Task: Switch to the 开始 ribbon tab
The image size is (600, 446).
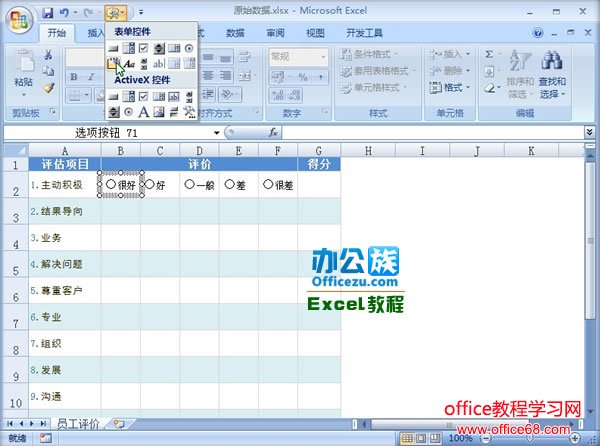Action: [57, 33]
